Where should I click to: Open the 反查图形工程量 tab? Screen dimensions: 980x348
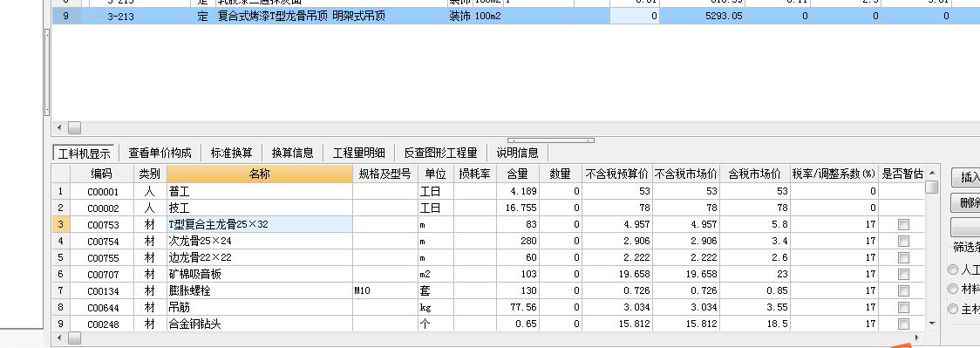point(440,153)
